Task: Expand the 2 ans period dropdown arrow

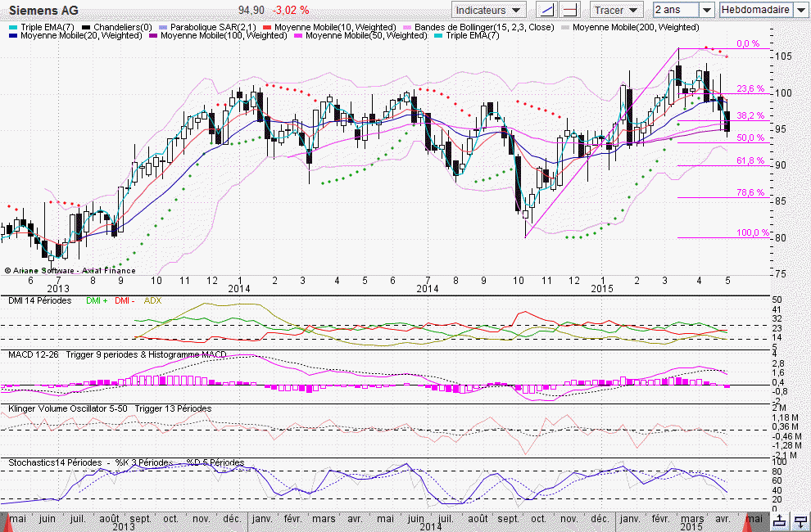Action: coord(707,10)
